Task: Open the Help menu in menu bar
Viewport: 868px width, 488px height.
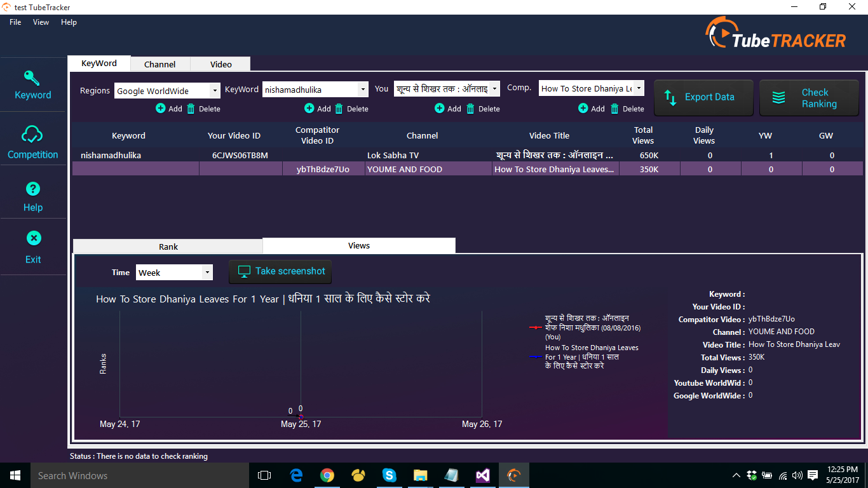Action: pos(69,22)
